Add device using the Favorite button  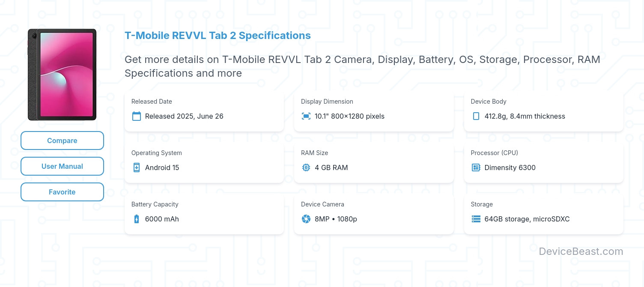[x=62, y=192]
